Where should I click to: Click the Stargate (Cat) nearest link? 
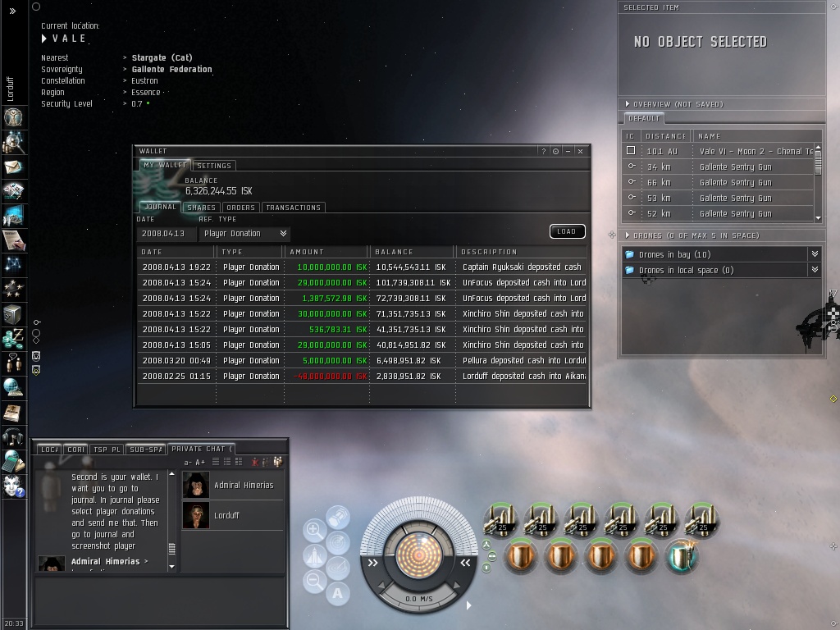(162, 57)
